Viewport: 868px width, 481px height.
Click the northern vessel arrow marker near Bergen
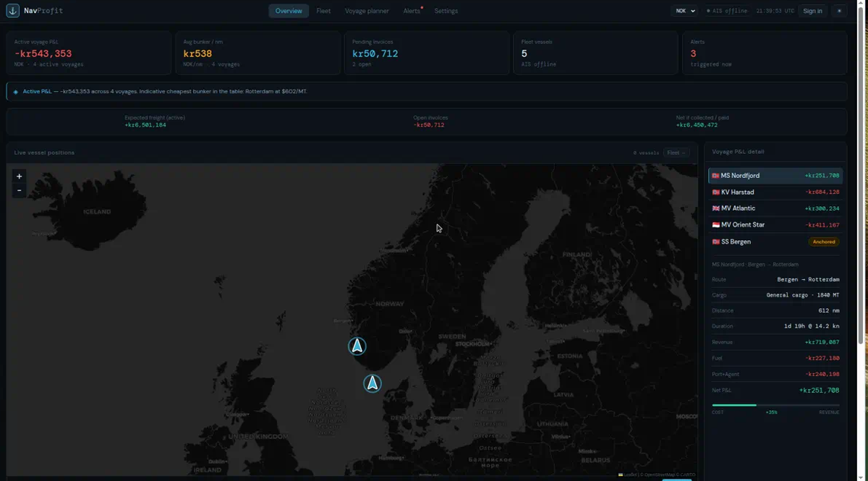coord(357,346)
